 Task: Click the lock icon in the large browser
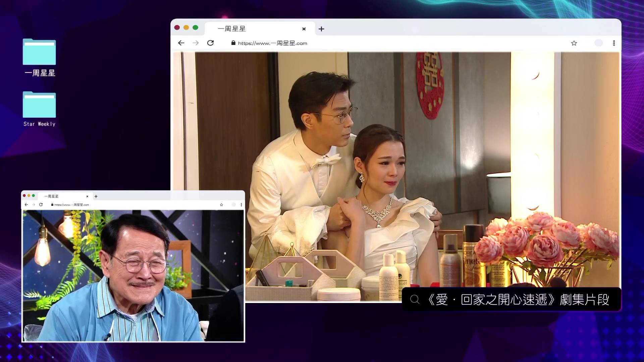233,43
